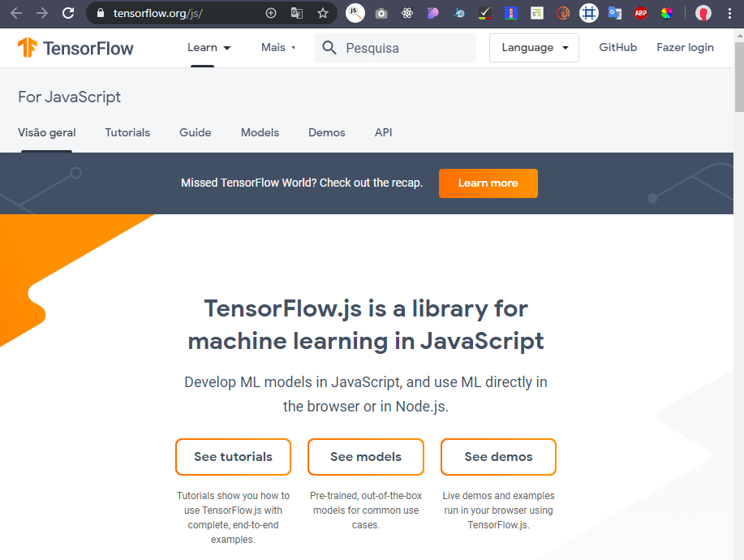The width and height of the screenshot is (744, 560).
Task: Click Fazer login
Action: click(685, 47)
